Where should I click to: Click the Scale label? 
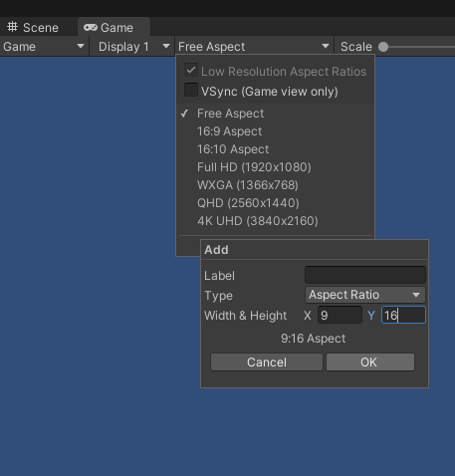356,47
